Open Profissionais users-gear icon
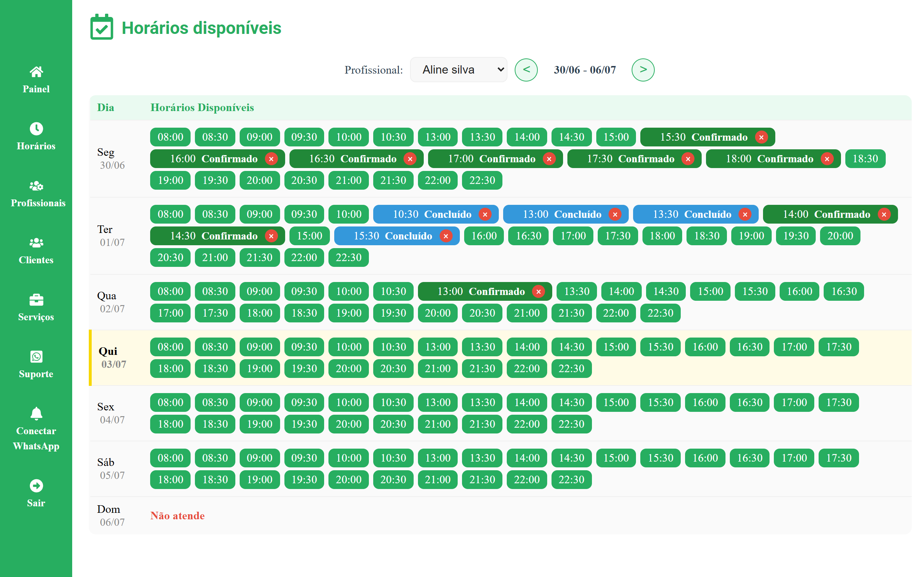This screenshot has width=924, height=577. pos(36,186)
